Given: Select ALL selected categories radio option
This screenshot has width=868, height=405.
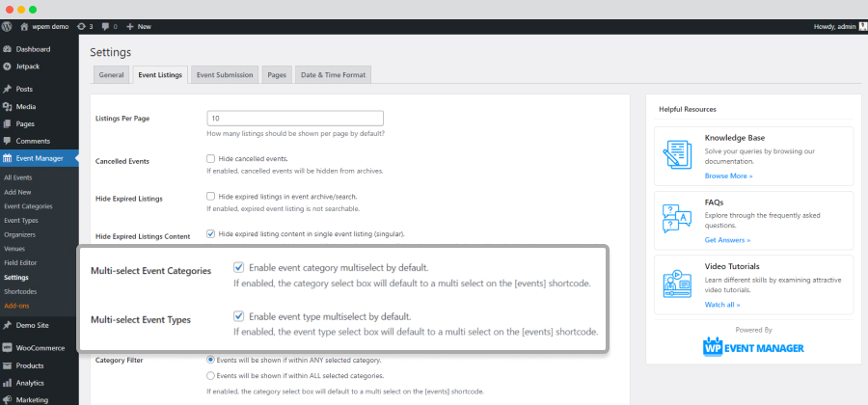Looking at the screenshot, I should 210,376.
